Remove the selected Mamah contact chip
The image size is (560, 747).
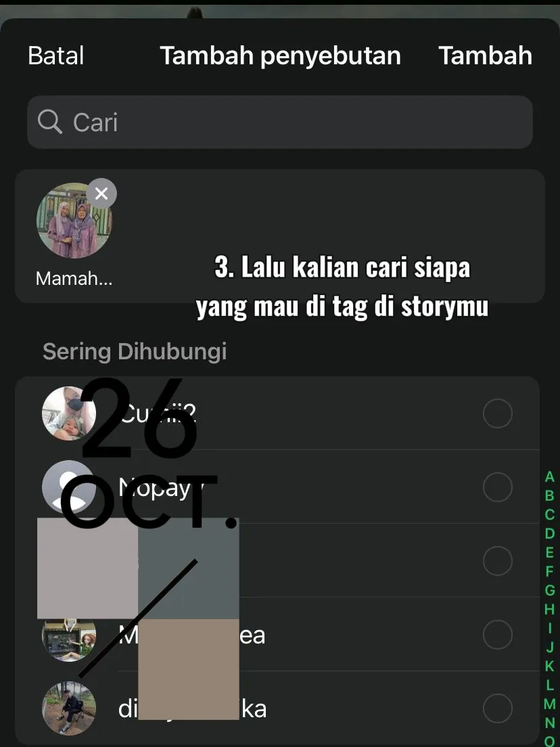[x=101, y=194]
